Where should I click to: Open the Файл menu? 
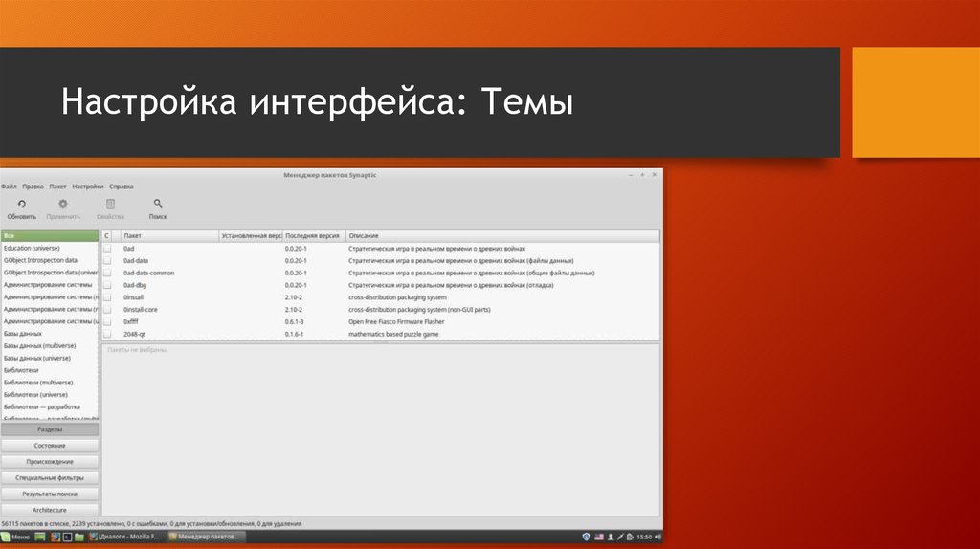[x=9, y=187]
